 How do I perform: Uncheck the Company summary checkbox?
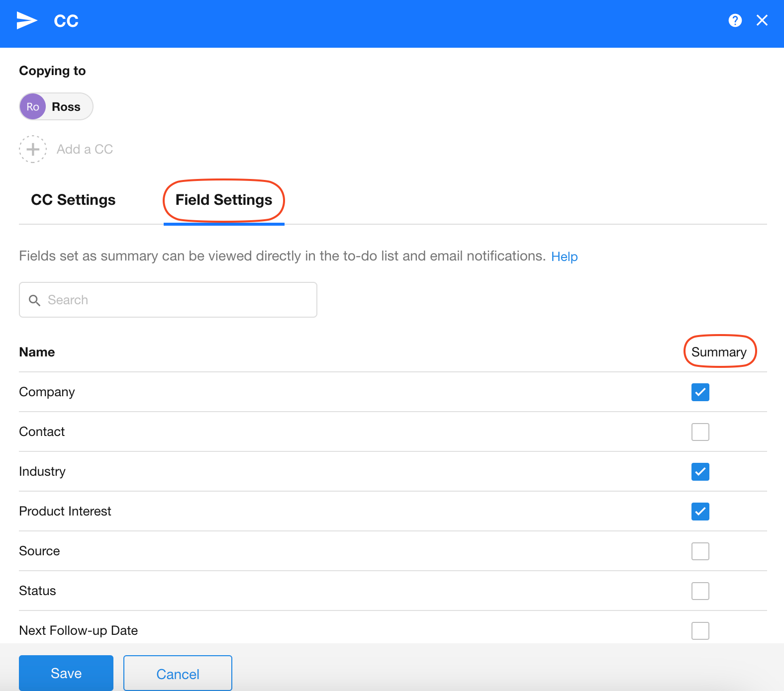700,392
